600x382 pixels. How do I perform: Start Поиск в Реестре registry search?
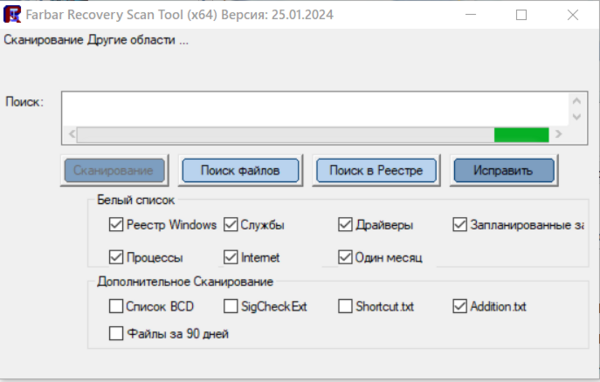[376, 170]
